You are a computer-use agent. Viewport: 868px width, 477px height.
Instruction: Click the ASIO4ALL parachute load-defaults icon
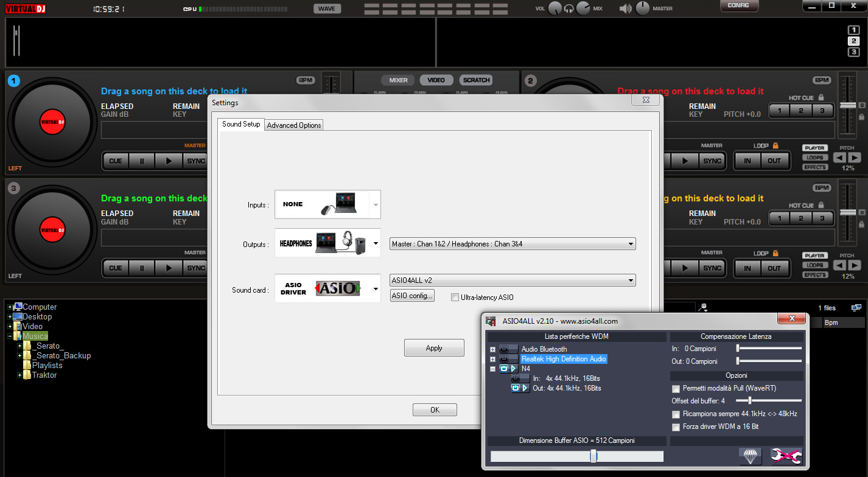(750, 456)
